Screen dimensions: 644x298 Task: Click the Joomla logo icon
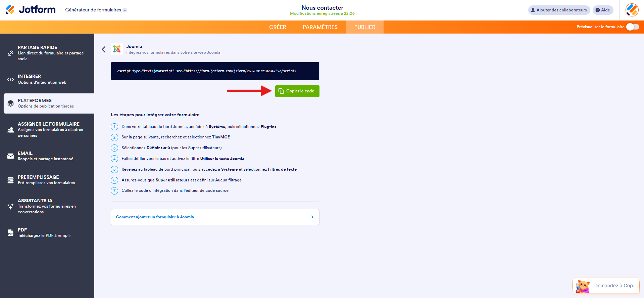pyautogui.click(x=117, y=49)
